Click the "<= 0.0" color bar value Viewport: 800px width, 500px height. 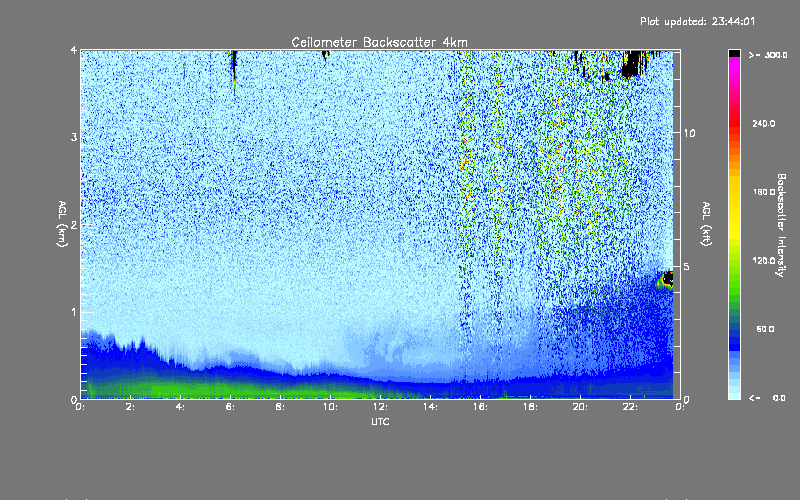[767, 397]
